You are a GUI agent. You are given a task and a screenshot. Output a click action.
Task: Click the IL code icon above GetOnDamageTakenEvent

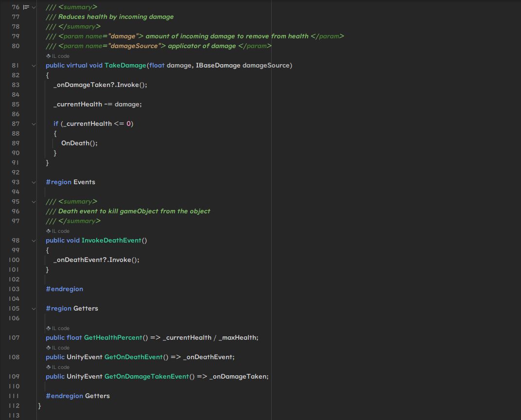point(49,367)
